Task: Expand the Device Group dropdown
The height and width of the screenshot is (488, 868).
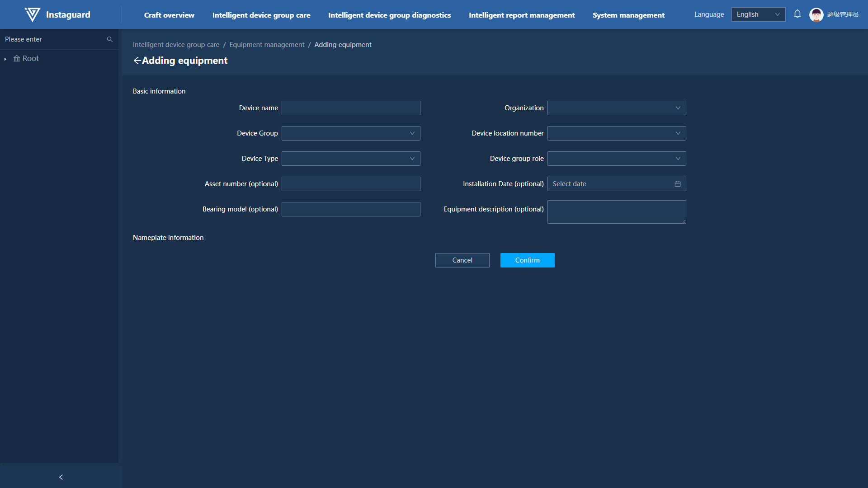Action: coord(350,133)
